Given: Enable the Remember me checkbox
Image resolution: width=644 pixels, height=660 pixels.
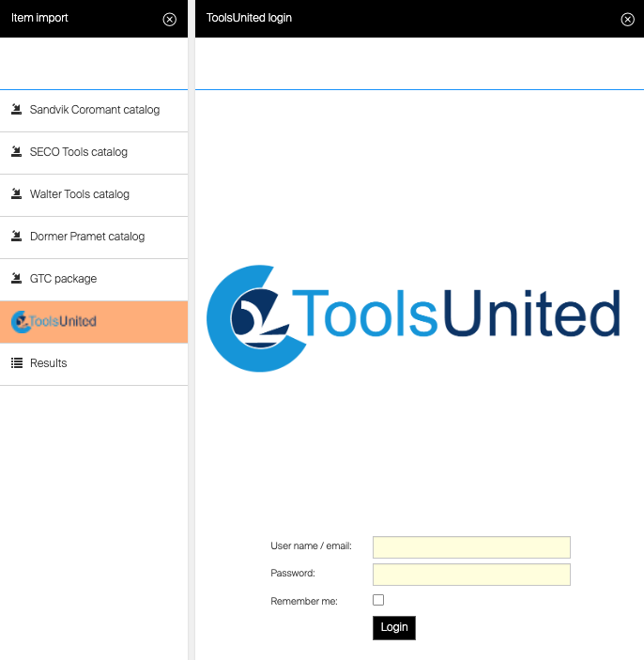Looking at the screenshot, I should click(x=378, y=600).
